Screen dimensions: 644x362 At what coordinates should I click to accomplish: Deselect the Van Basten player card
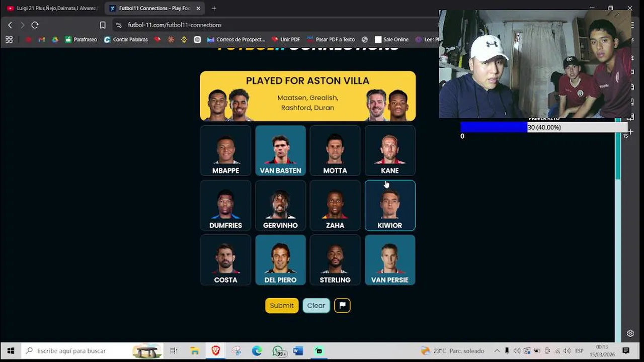[280, 150]
